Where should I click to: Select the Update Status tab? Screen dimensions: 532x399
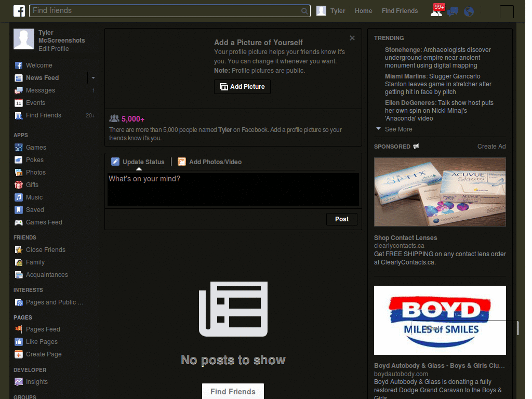point(138,162)
